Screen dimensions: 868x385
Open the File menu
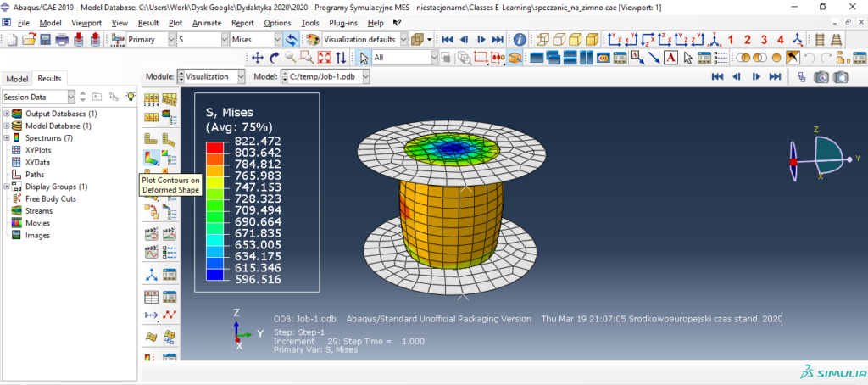point(23,23)
